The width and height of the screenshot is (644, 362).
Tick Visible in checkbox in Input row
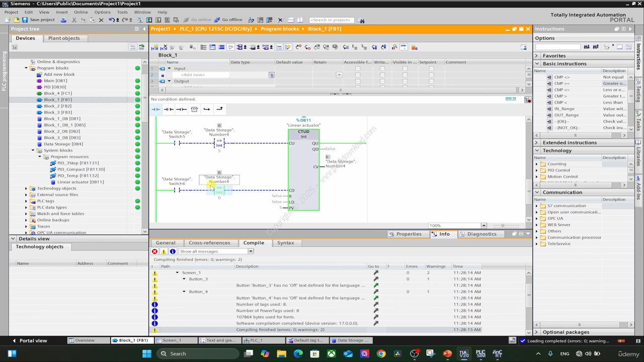tap(406, 68)
